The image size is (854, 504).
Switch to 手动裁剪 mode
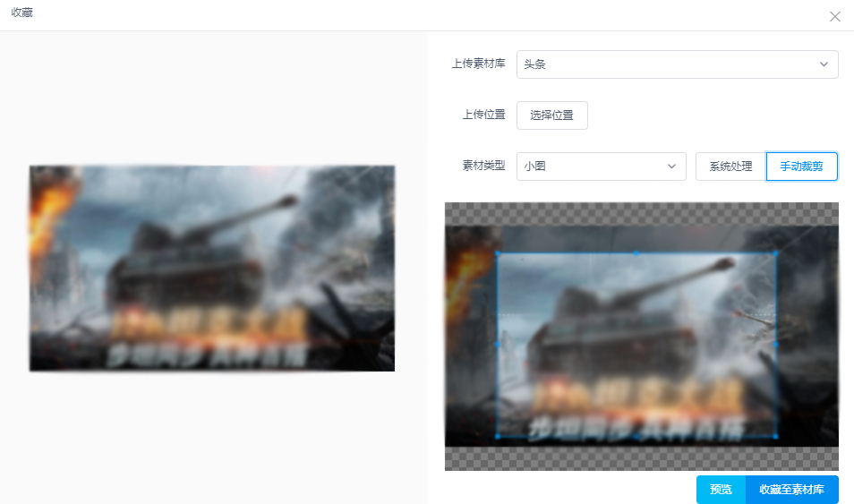coord(801,167)
